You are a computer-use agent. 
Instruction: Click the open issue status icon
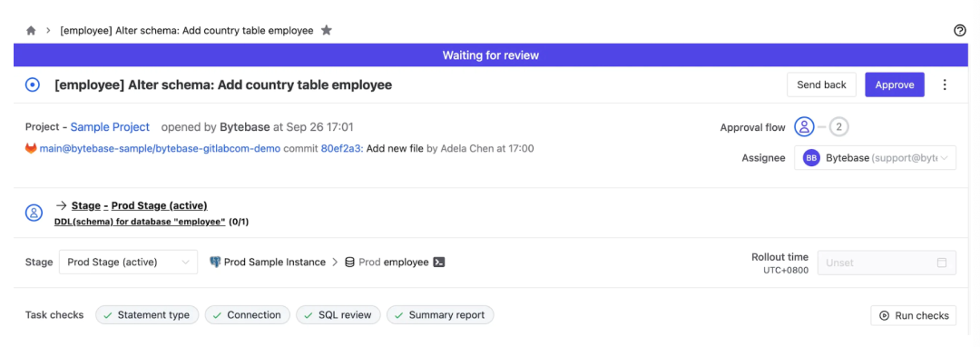[33, 85]
